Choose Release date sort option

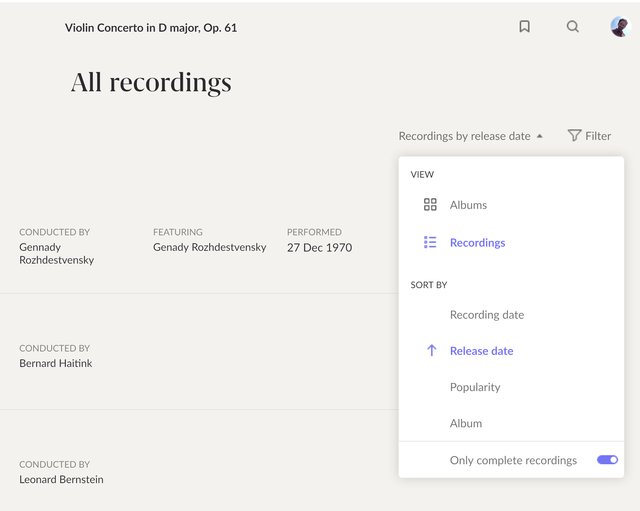[481, 351]
